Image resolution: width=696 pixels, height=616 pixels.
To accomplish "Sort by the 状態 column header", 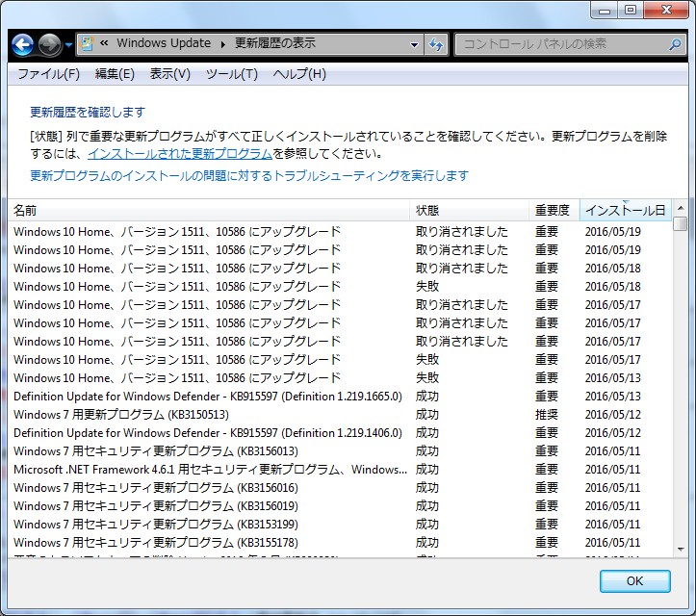I will pyautogui.click(x=469, y=210).
